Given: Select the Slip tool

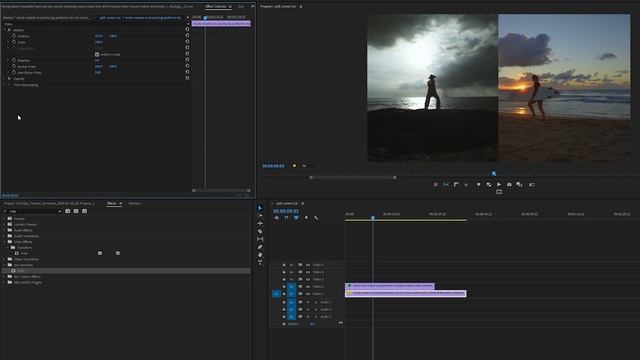Looking at the screenshot, I should pyautogui.click(x=260, y=239).
